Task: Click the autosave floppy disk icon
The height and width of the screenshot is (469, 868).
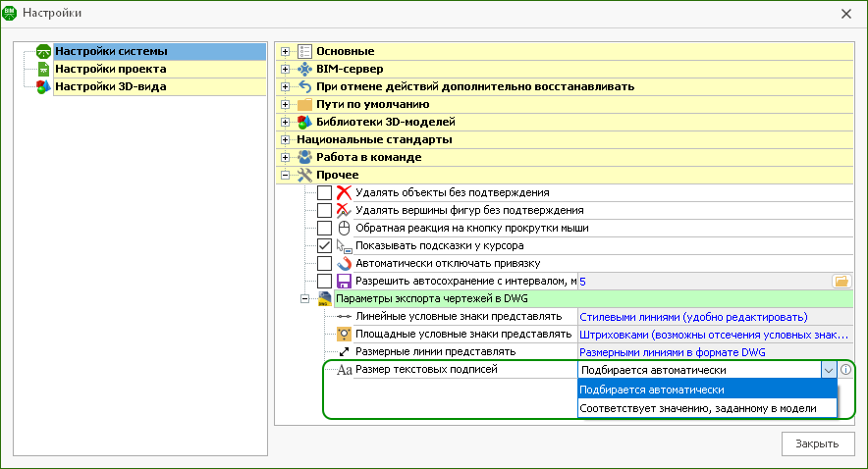Action: 344,282
